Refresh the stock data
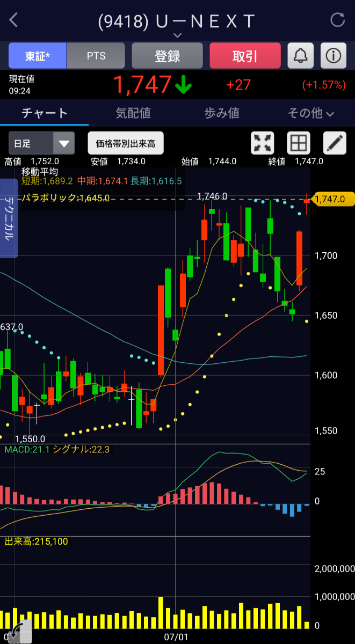355x644 pixels. point(337,20)
